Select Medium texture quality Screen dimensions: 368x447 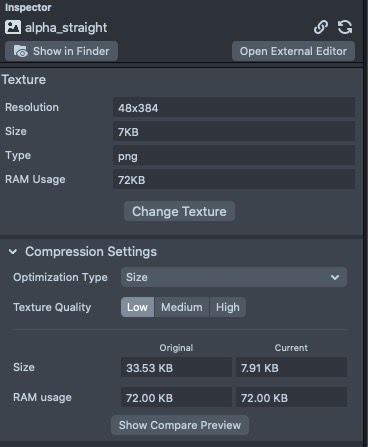tap(182, 307)
